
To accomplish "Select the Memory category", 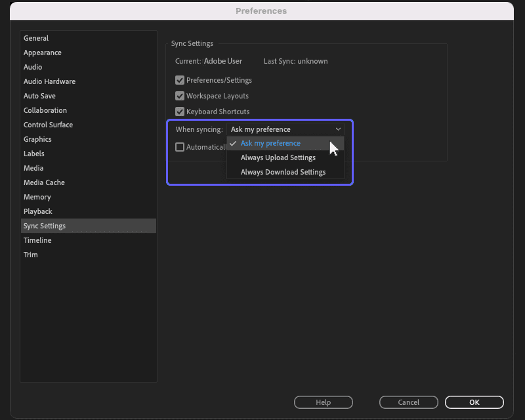I will [x=37, y=197].
